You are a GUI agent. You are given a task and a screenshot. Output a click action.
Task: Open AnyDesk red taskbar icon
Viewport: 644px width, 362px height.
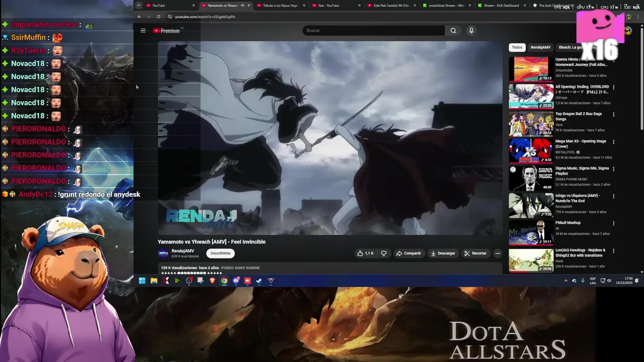pos(248,281)
